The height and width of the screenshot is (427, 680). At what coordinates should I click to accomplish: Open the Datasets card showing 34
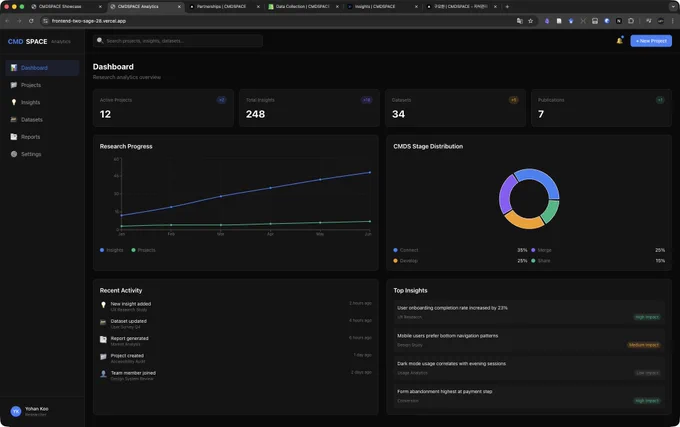tap(455, 108)
